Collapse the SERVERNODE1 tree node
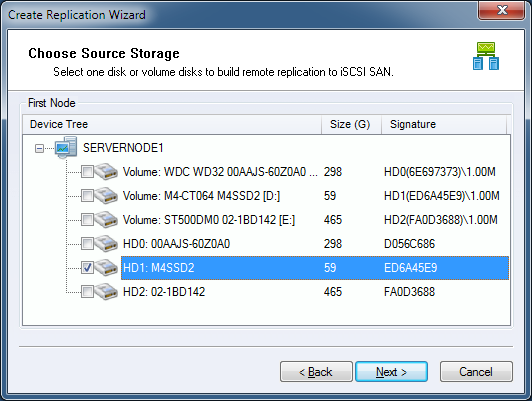This screenshot has height=401, width=532. [x=39, y=148]
